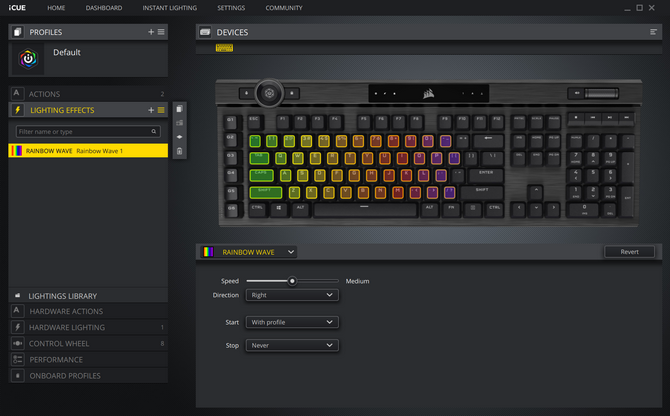The width and height of the screenshot is (670, 416).
Task: Open the ONBOARD PROFILES section
Action: tap(88, 376)
